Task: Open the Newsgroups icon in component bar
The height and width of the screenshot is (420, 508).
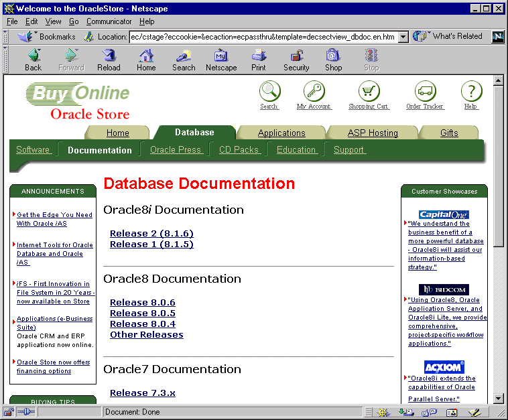Action: (429, 412)
